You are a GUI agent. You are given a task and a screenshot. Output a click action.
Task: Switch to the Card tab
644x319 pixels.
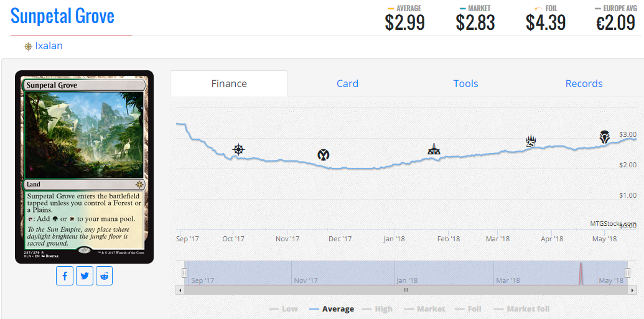(347, 84)
